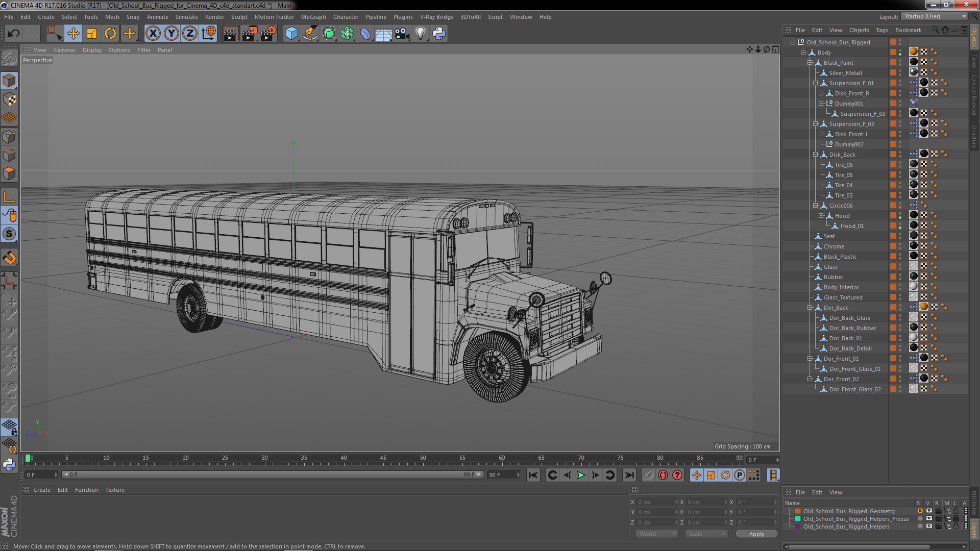Toggle X axis lock icon

[x=153, y=34]
